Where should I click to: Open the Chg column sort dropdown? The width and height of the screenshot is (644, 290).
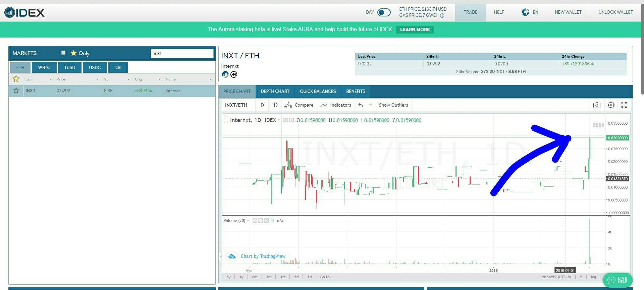point(159,79)
